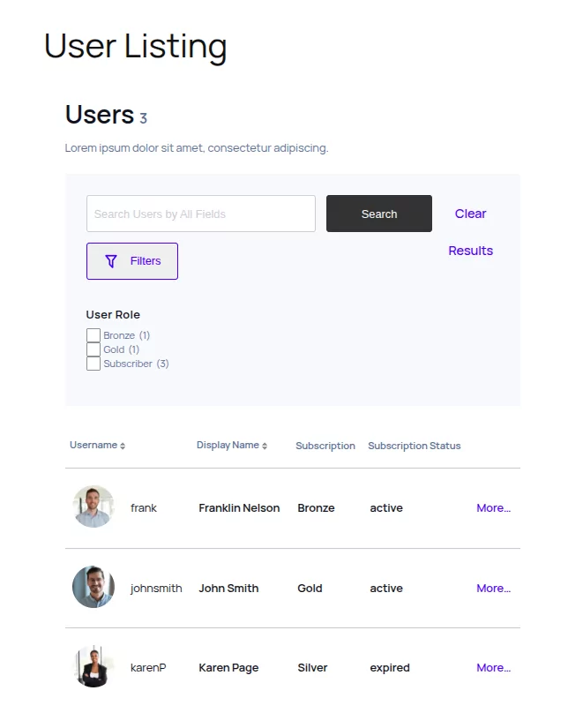Click the dark Search button

[x=379, y=214]
